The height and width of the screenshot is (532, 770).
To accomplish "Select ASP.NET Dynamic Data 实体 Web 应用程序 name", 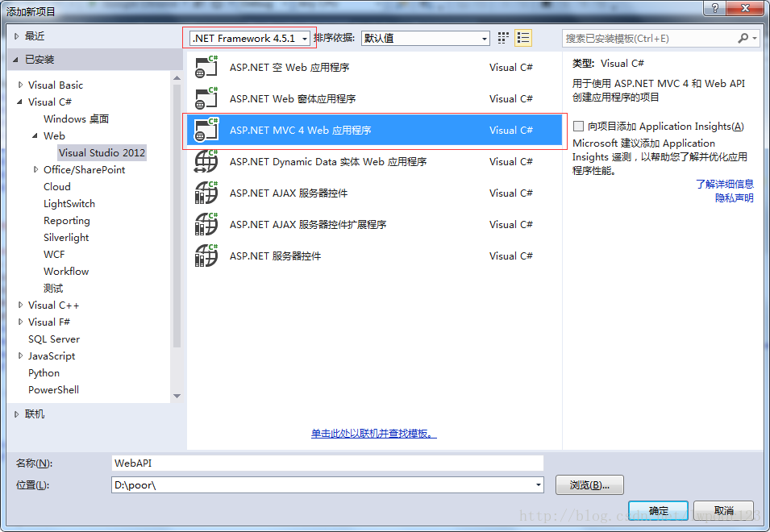I will point(328,161).
